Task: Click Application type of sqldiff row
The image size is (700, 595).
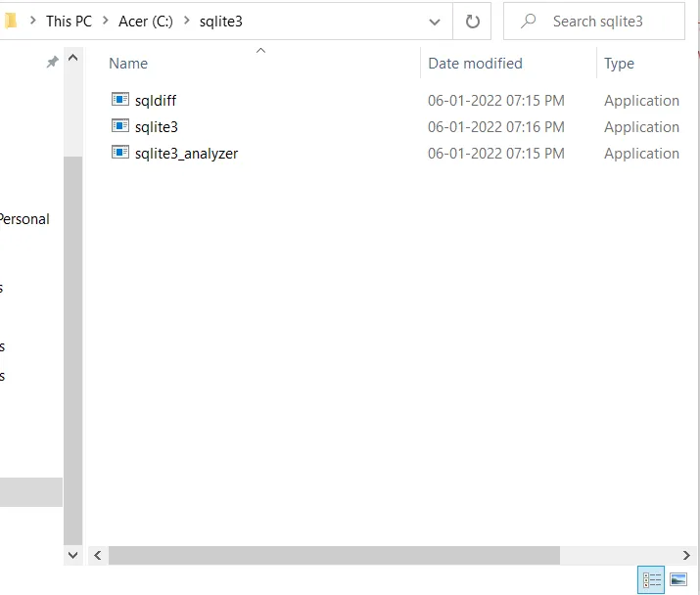Action: 641,101
